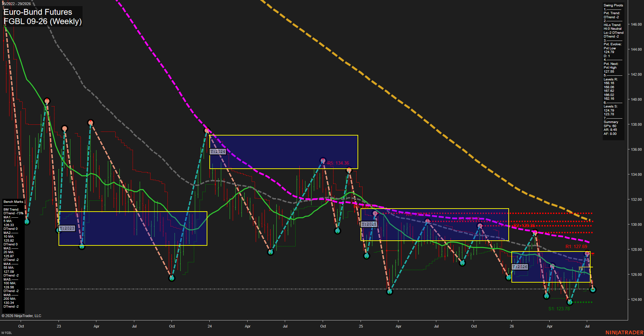The image size is (644, 336).
Task: Click the NINJATRADER logo
Action: point(624,333)
